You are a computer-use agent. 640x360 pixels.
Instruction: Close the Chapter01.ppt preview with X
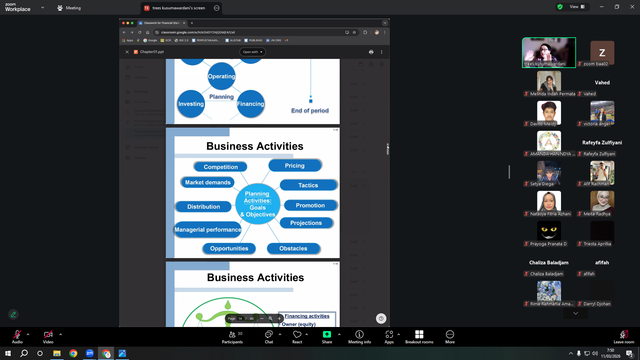coord(127,52)
